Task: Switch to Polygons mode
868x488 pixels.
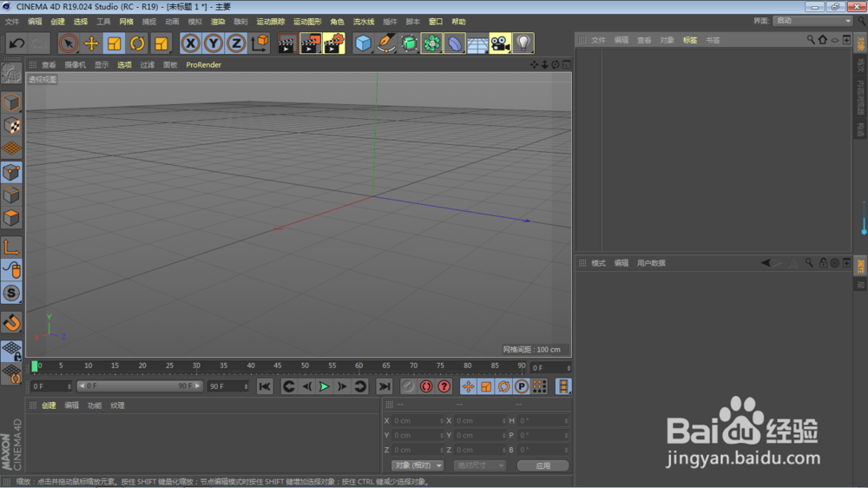Action: tap(11, 218)
